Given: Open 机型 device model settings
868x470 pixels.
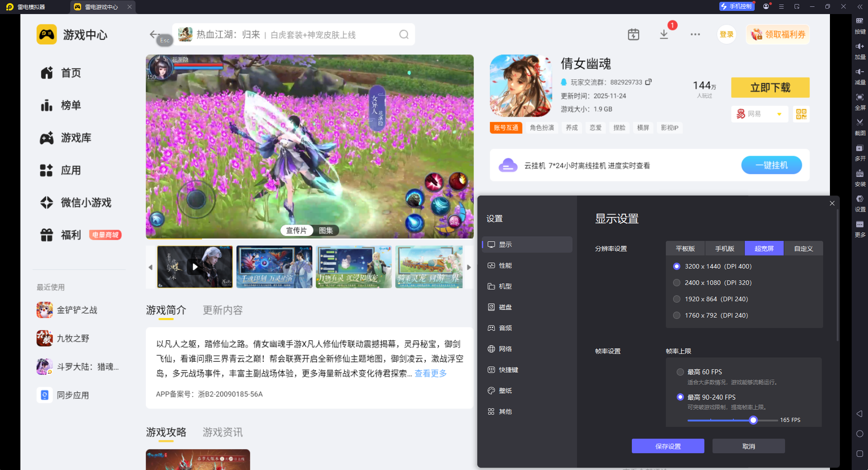Looking at the screenshot, I should [527, 286].
